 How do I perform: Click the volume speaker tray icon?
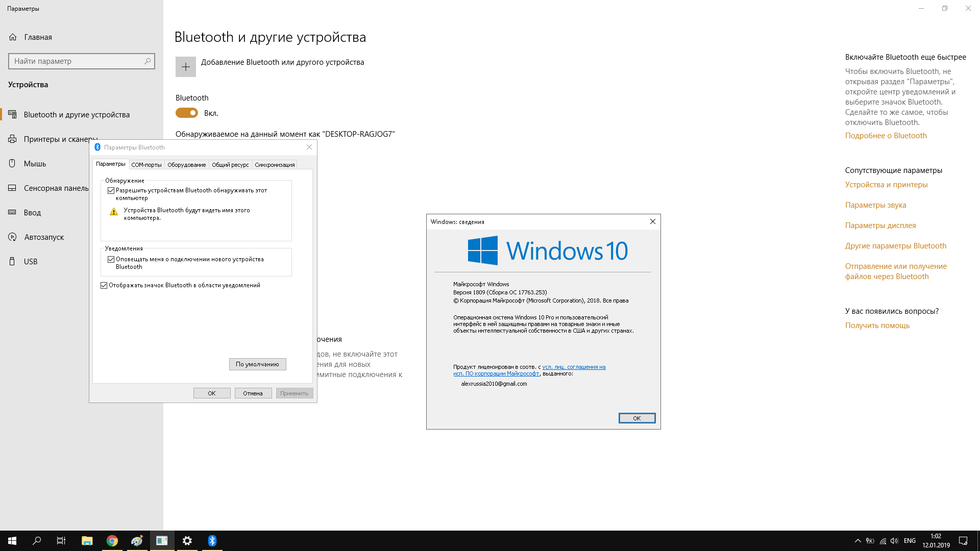894,541
